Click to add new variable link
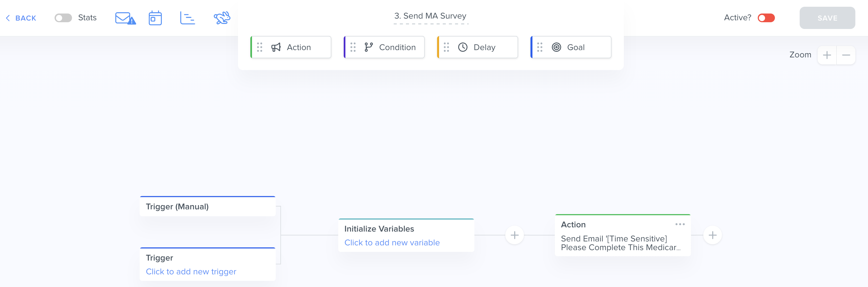This screenshot has width=868, height=287. tap(392, 243)
